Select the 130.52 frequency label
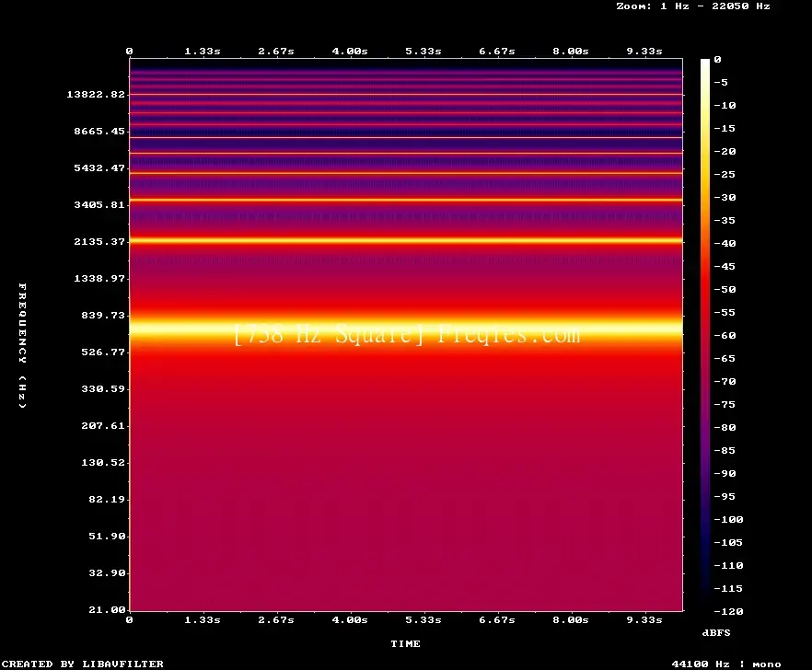Image resolution: width=812 pixels, height=670 pixels. 103,462
